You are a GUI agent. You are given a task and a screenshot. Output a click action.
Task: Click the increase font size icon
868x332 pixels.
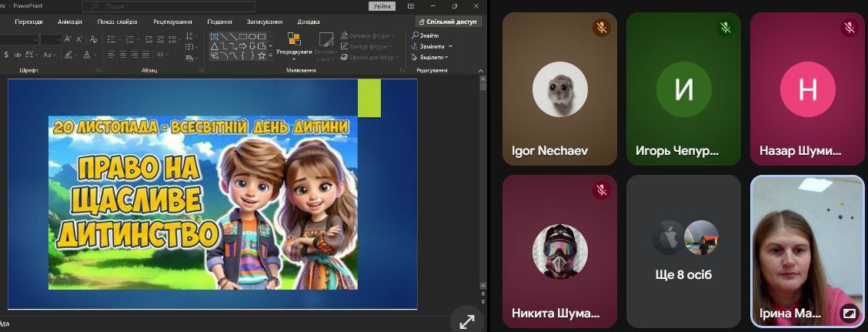pyautogui.click(x=68, y=39)
